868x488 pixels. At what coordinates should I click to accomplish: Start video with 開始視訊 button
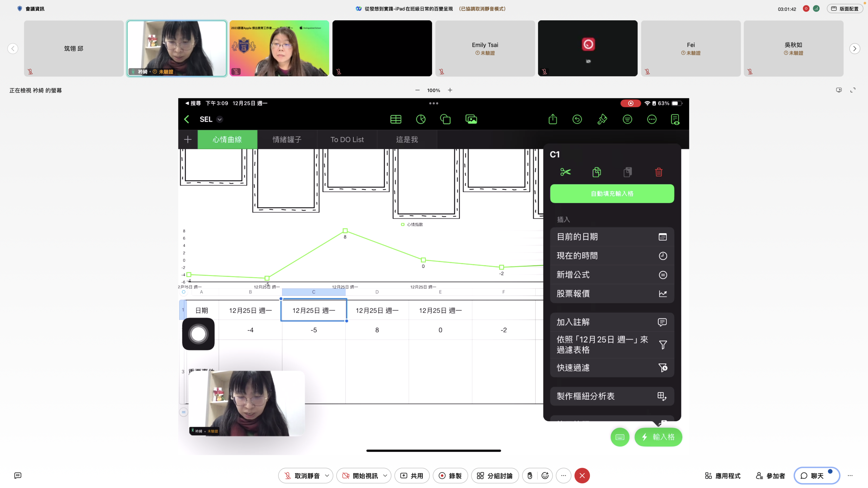[x=359, y=476]
